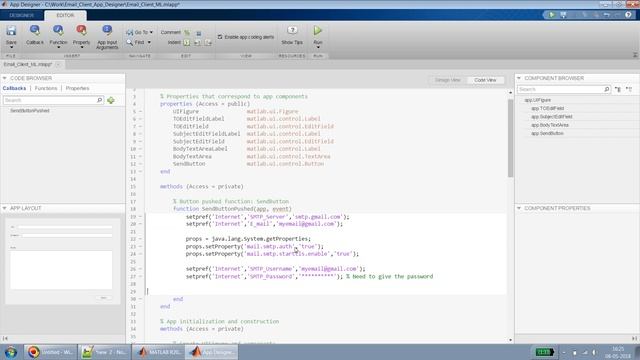This screenshot has width=640, height=360.
Task: Open the Windows Start menu
Action: (11, 352)
